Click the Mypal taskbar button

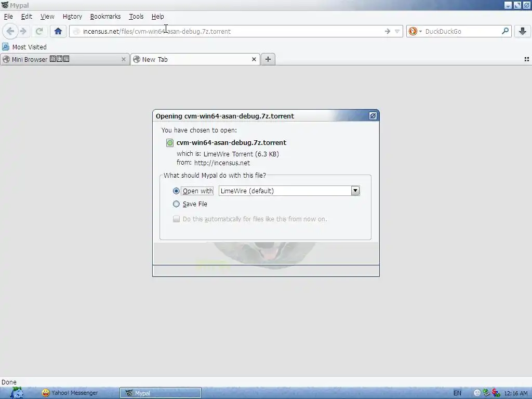[x=161, y=393]
